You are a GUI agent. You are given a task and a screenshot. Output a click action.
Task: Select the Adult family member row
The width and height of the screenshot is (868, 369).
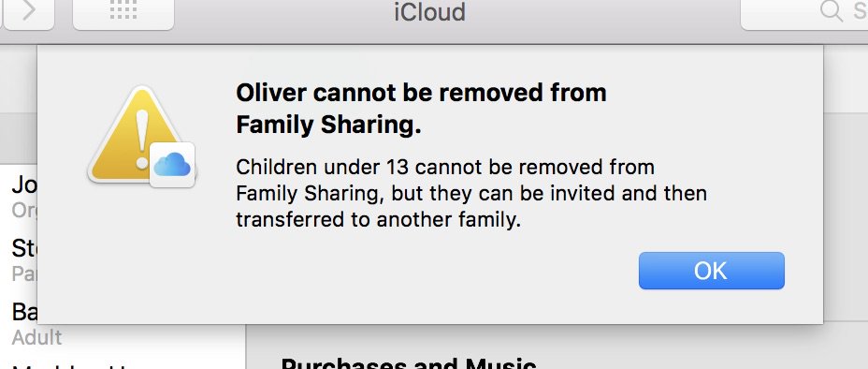tap(122, 324)
